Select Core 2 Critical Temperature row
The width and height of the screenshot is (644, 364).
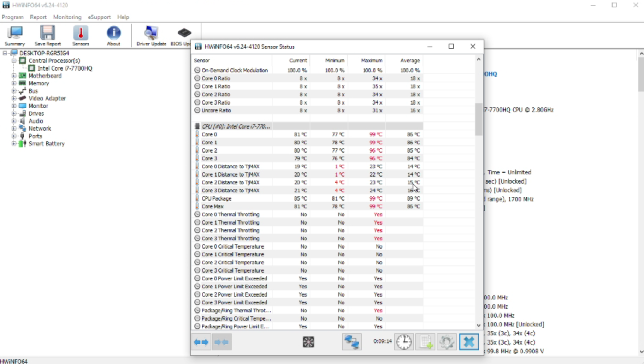pyautogui.click(x=308, y=262)
